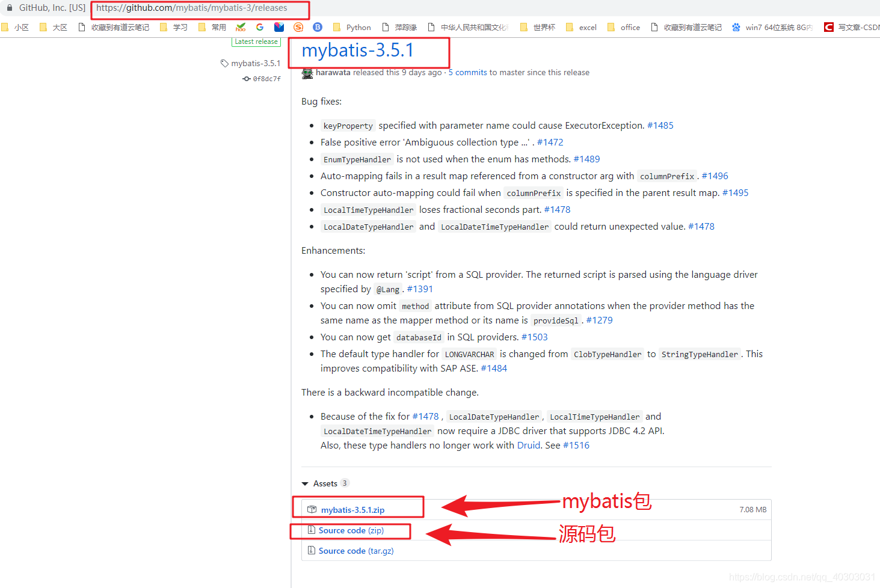The height and width of the screenshot is (588, 880).
Task: Open issue #1495
Action: [x=736, y=193]
